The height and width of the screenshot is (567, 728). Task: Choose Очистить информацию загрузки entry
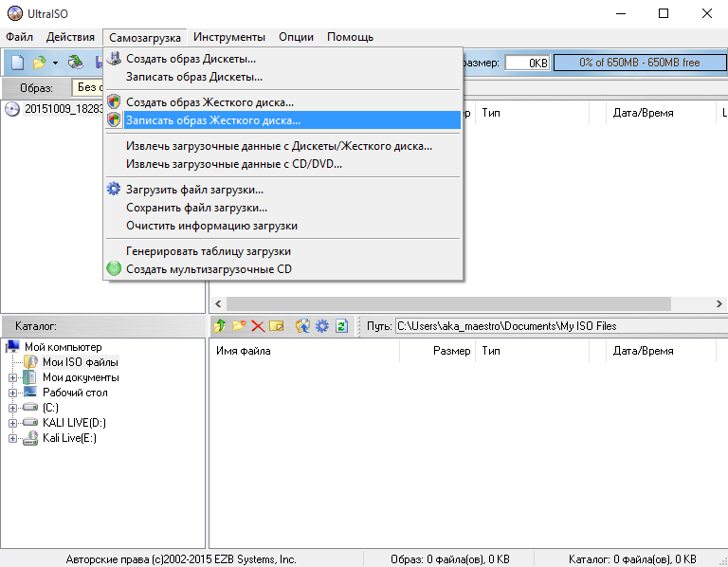[x=283, y=226]
